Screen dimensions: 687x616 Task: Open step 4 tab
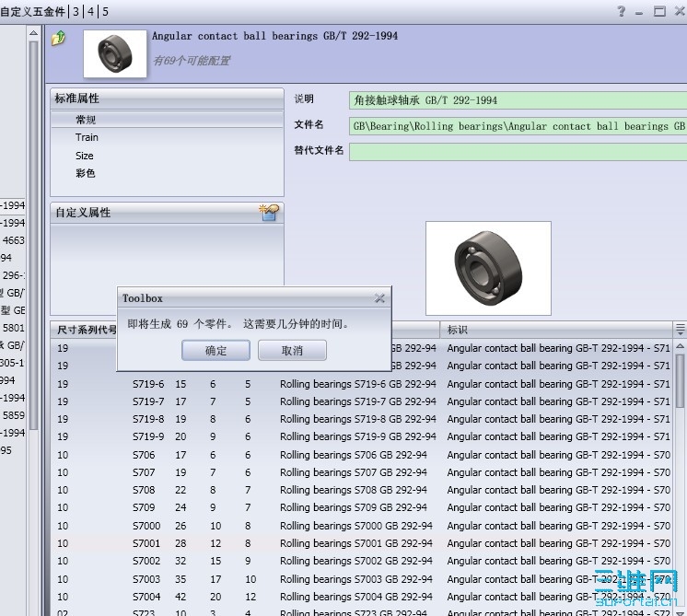[x=90, y=11]
